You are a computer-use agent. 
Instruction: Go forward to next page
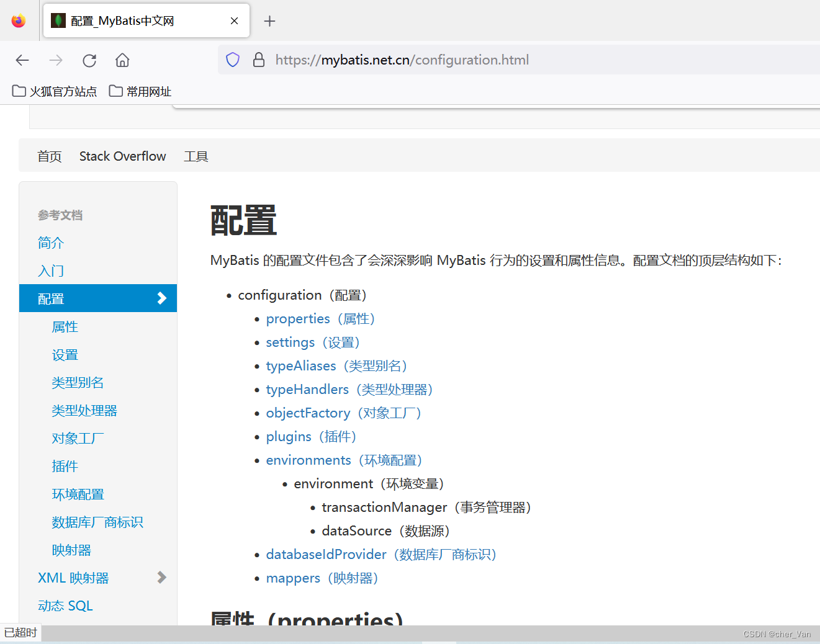[x=56, y=60]
